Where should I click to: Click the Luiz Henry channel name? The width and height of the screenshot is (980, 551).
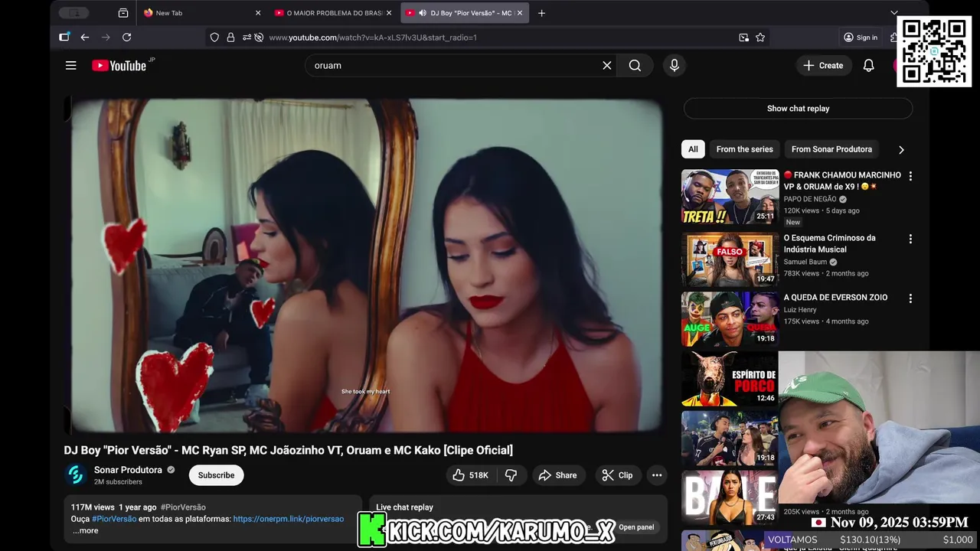(x=800, y=310)
